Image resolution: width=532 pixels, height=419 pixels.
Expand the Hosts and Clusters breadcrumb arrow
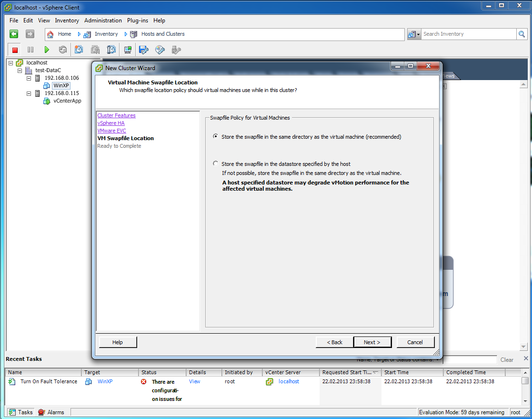click(126, 34)
